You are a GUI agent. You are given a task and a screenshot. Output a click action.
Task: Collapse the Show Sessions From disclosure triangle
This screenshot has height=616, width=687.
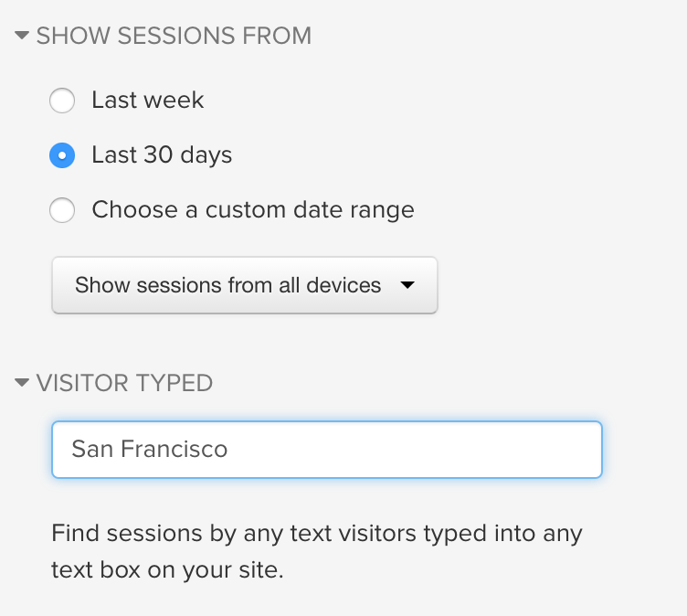(22, 35)
